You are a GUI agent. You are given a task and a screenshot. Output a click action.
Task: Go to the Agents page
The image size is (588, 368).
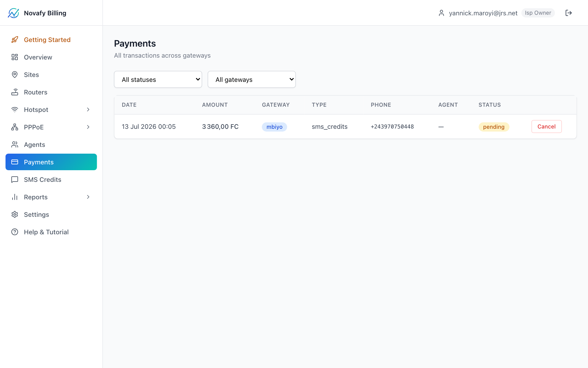51,144
